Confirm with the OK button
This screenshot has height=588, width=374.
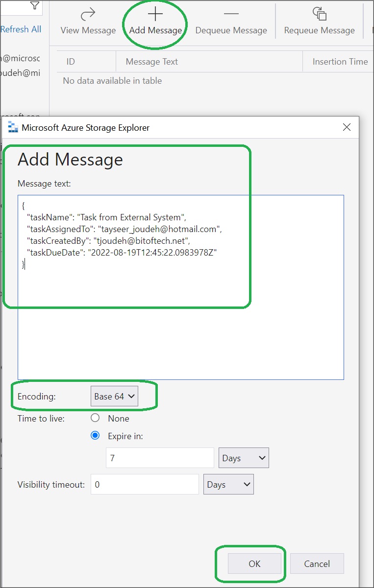[x=254, y=564]
